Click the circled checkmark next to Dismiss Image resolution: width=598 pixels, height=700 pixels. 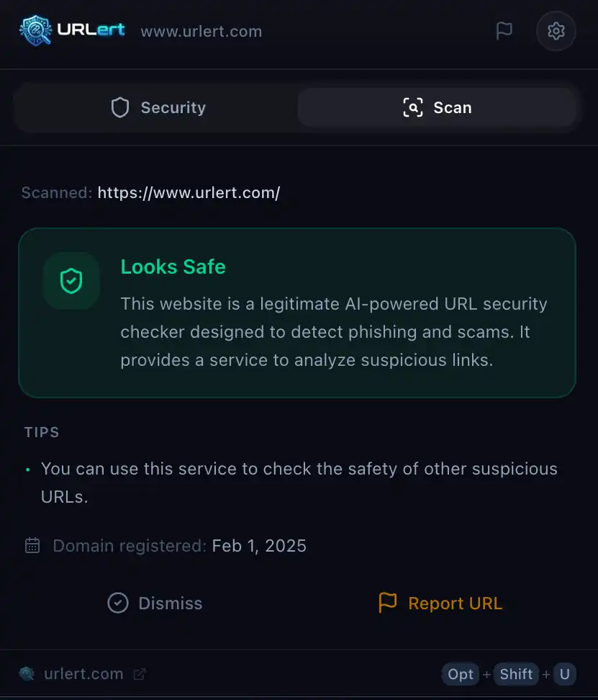tap(117, 603)
